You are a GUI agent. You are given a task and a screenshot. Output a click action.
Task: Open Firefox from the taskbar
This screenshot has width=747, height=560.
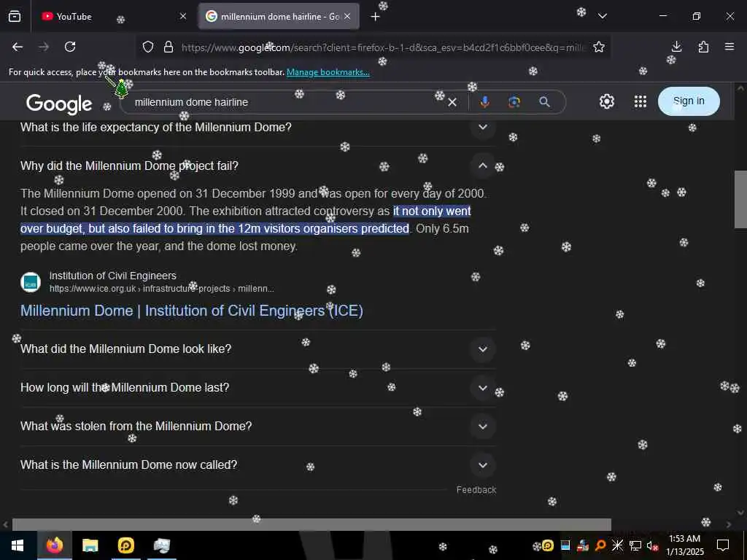click(x=54, y=545)
